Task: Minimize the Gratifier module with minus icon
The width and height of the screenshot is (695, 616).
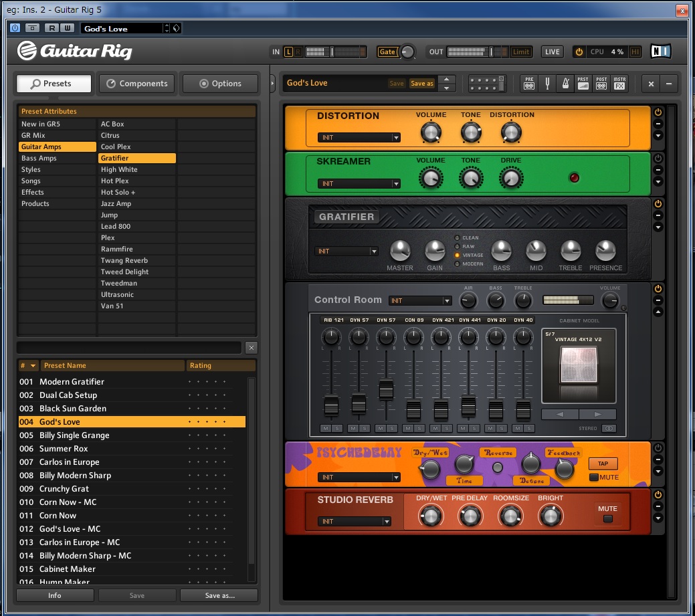Action: (x=658, y=215)
